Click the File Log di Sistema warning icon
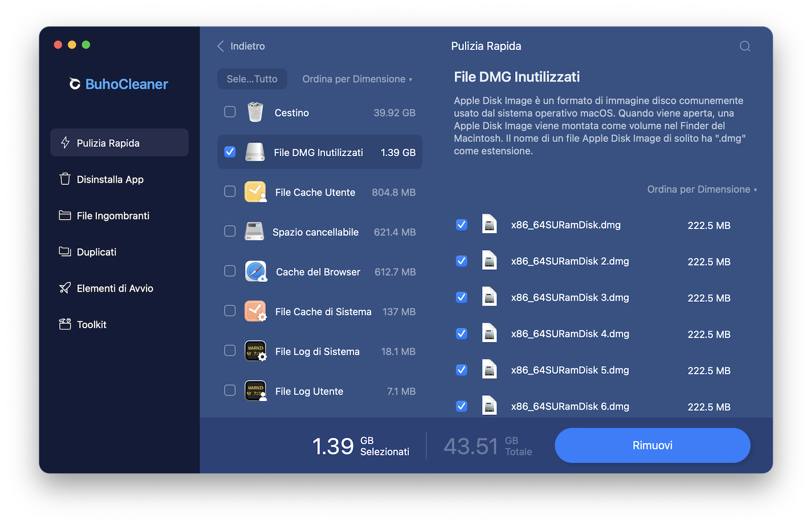 pyautogui.click(x=255, y=351)
